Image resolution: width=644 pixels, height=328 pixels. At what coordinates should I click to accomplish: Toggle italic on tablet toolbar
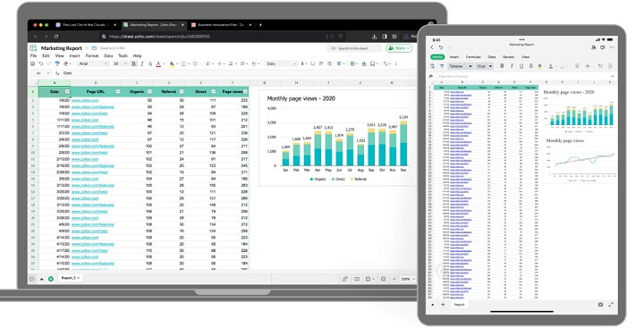coord(512,66)
